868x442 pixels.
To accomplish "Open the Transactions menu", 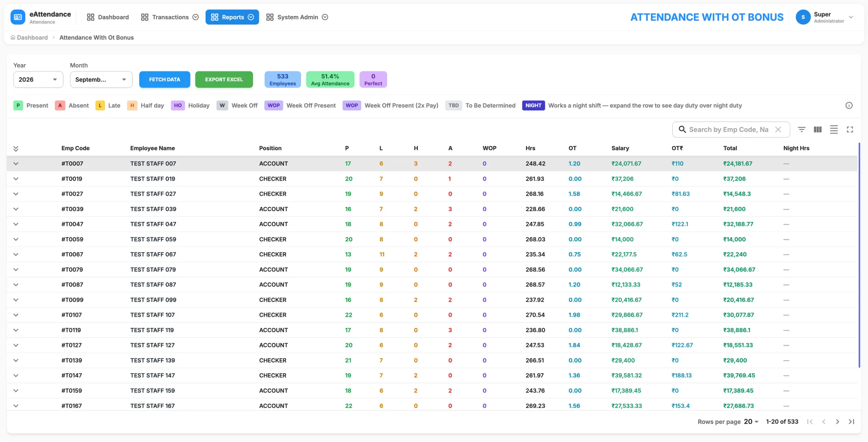I will click(170, 17).
